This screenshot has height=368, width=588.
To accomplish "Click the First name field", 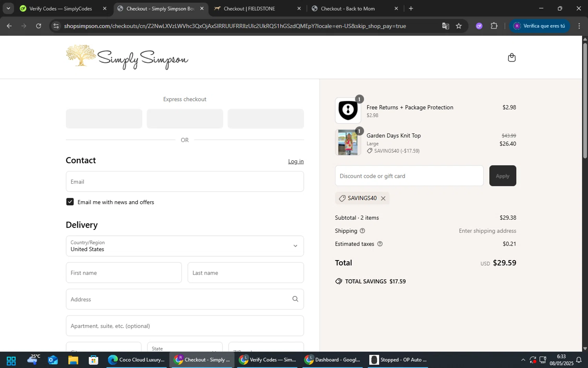I will [124, 273].
